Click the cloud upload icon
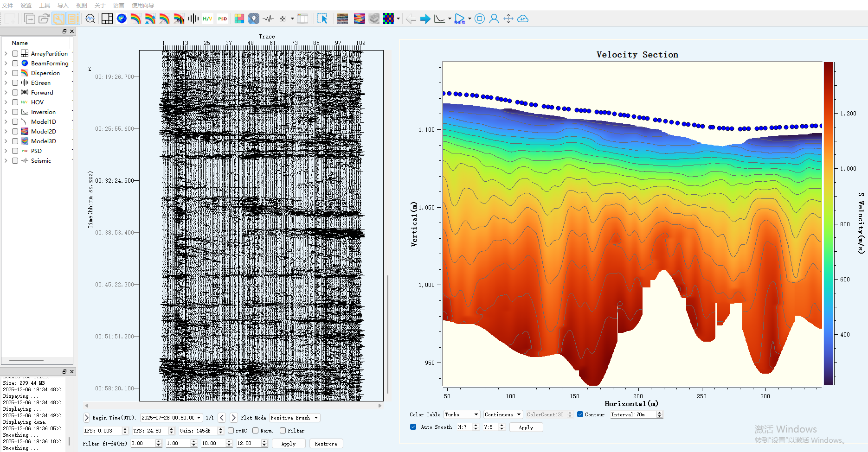868x452 pixels. tap(523, 19)
